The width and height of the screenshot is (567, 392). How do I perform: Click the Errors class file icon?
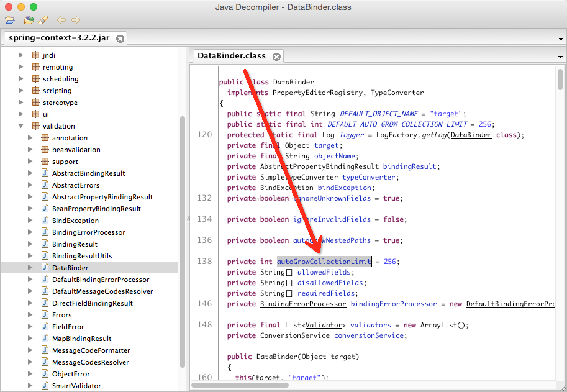[x=45, y=315]
